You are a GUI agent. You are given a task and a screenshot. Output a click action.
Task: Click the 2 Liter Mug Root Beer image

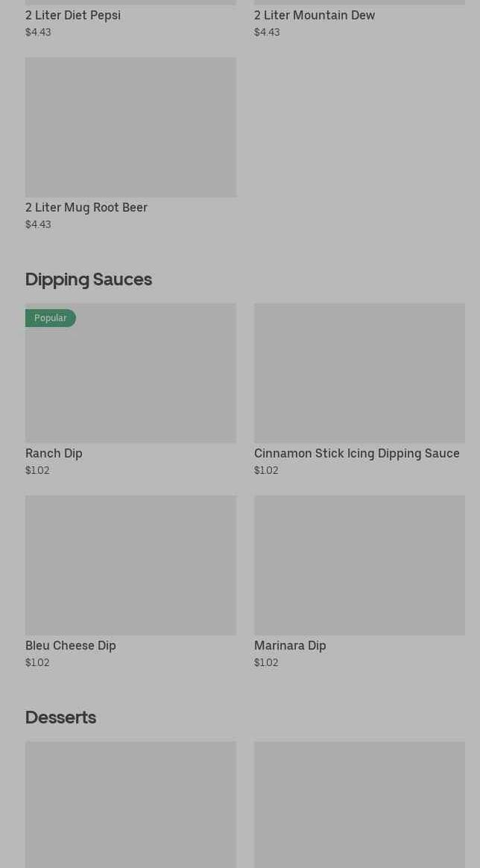(130, 127)
